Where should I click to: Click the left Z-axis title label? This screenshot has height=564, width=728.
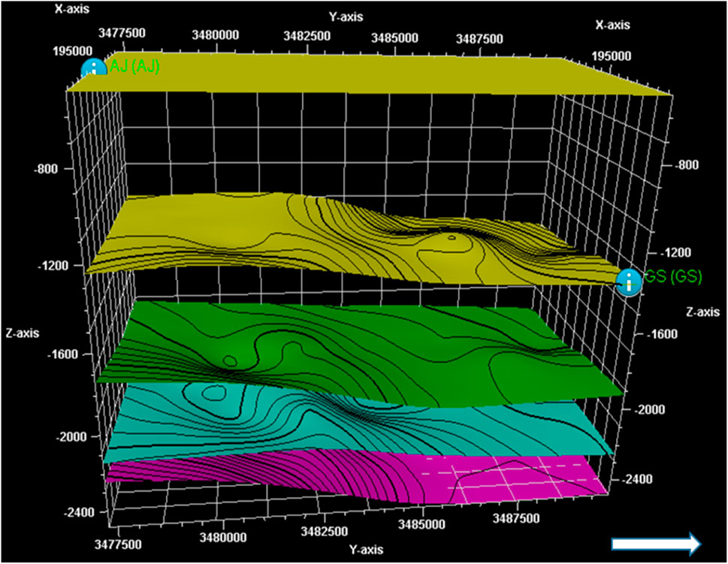[x=23, y=333]
